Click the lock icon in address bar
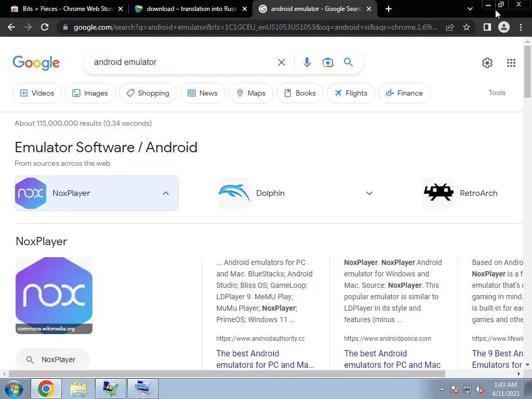The height and width of the screenshot is (399, 532). (65, 27)
